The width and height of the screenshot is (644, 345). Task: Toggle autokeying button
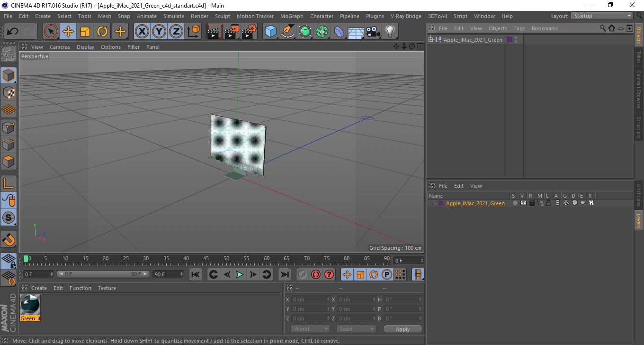[316, 274]
